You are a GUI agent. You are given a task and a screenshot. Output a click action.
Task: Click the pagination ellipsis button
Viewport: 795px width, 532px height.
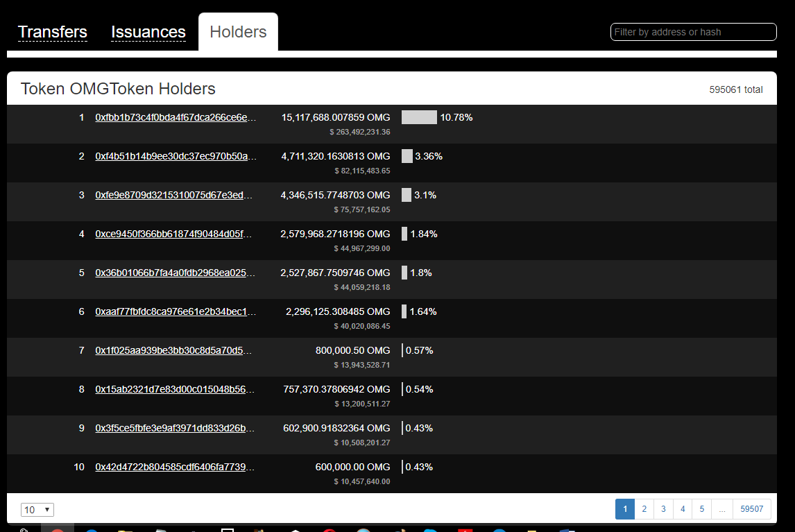(x=722, y=509)
